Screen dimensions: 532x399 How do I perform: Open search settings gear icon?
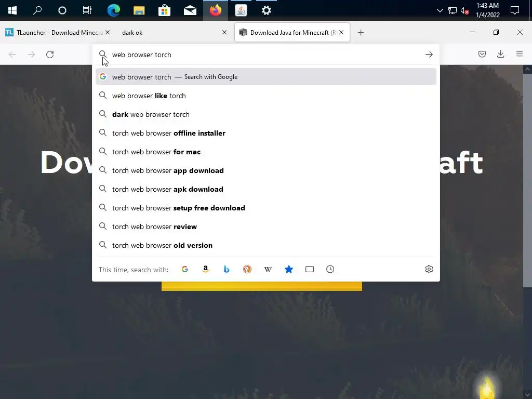[x=429, y=269]
